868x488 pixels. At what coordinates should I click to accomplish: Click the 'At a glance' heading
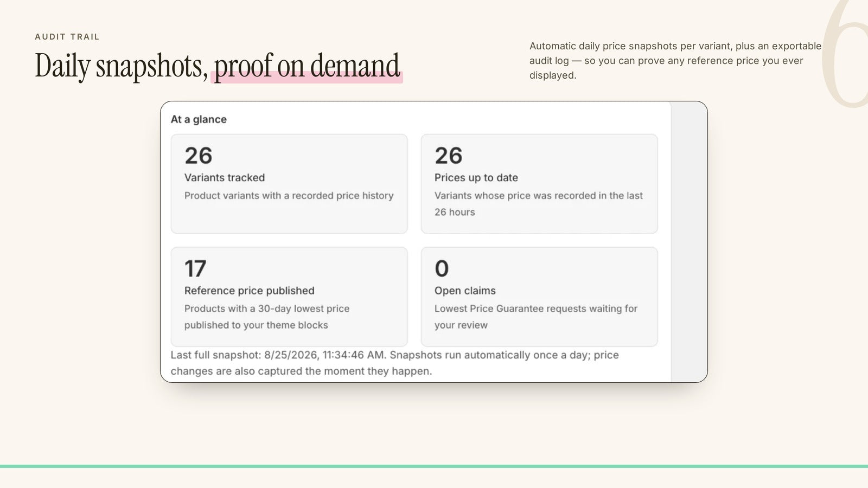coord(199,119)
